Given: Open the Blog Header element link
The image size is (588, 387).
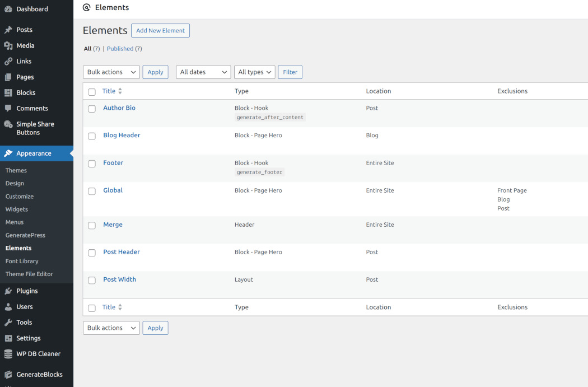Looking at the screenshot, I should coord(122,135).
